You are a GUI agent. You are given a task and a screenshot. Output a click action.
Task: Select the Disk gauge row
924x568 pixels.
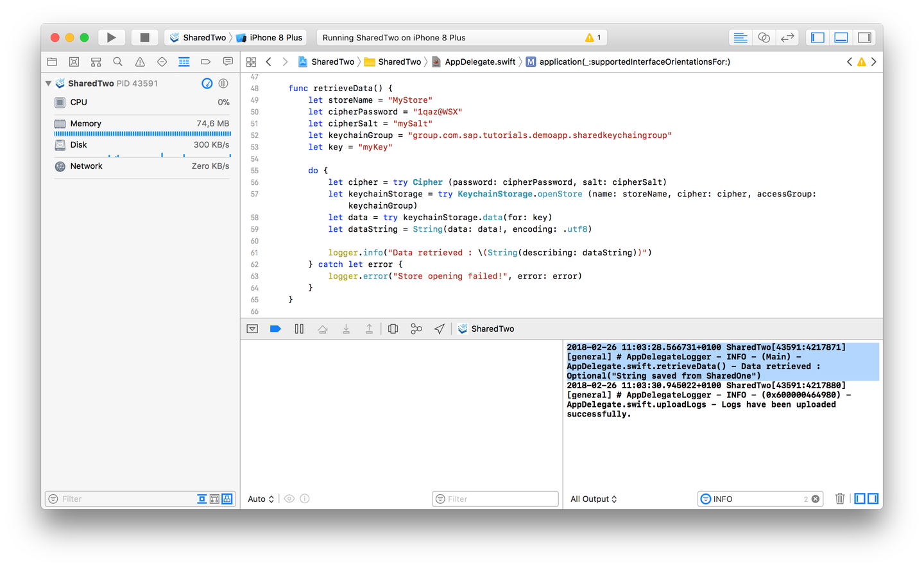point(142,144)
